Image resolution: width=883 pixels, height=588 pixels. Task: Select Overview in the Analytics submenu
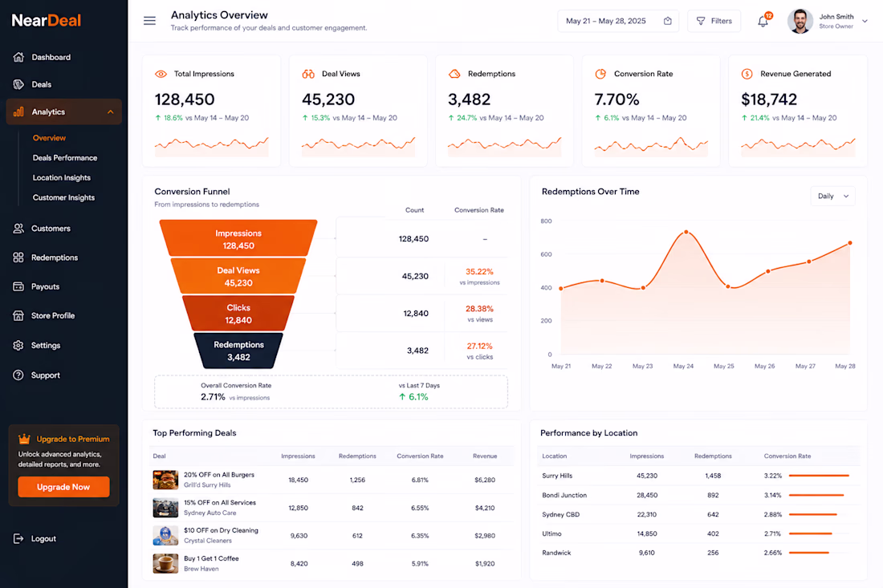point(49,138)
